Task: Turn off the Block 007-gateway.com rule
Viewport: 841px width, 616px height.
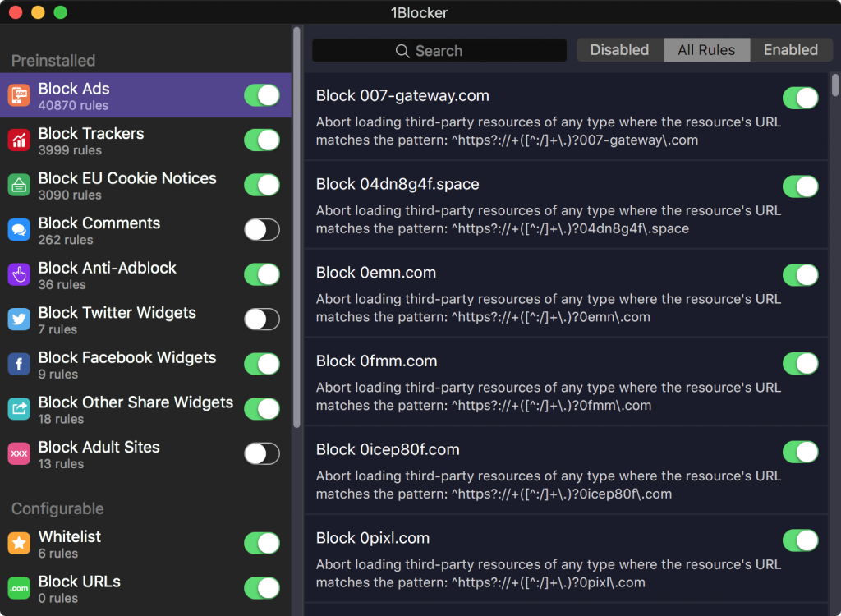Action: click(801, 98)
